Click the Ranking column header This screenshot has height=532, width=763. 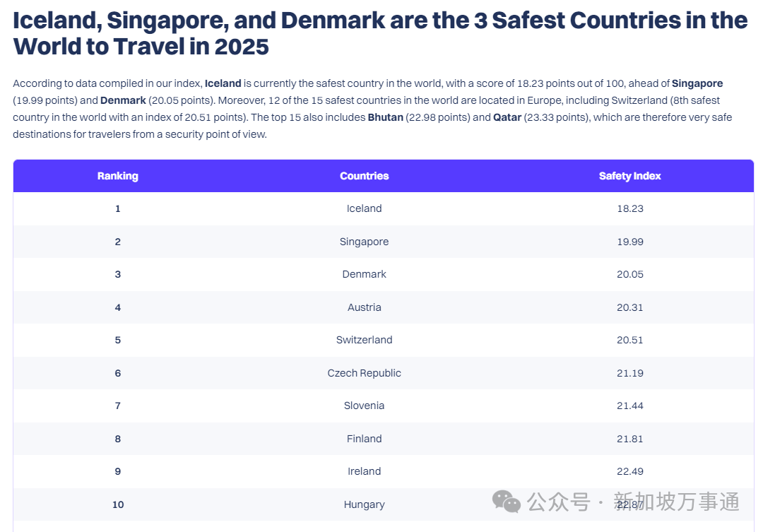(118, 176)
